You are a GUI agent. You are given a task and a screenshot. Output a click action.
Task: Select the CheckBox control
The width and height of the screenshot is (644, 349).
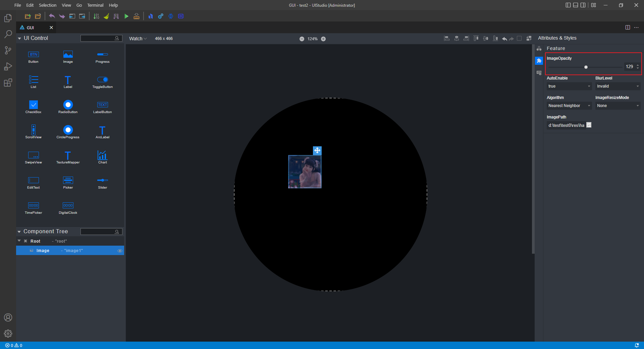coord(33,107)
